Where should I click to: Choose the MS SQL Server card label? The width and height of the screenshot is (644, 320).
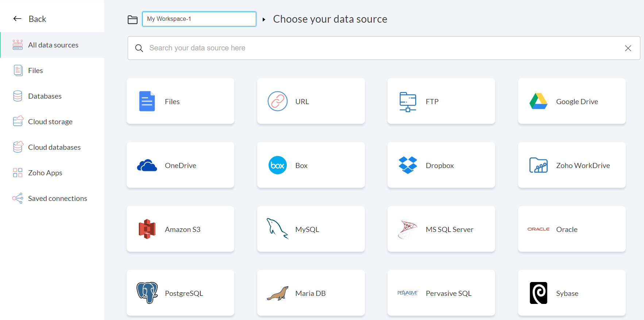point(450,229)
